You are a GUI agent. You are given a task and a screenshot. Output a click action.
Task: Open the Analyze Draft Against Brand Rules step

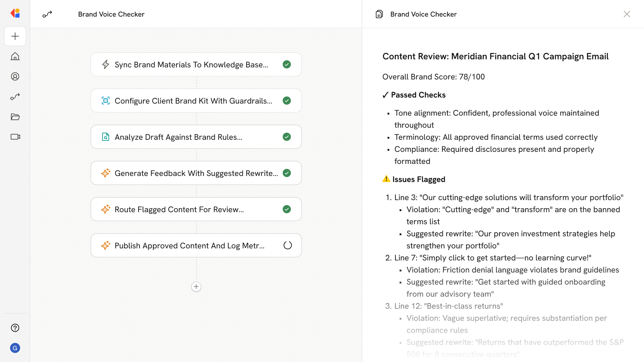click(178, 137)
